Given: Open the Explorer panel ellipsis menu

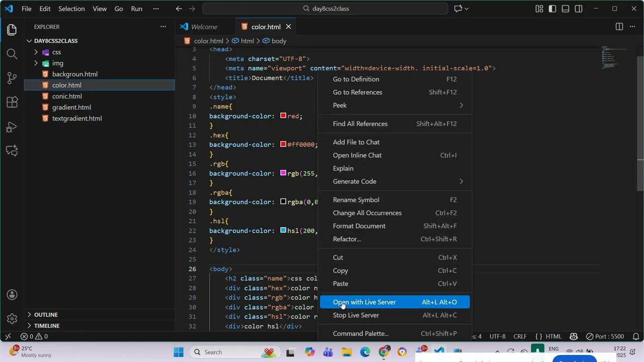Looking at the screenshot, I should point(163,27).
